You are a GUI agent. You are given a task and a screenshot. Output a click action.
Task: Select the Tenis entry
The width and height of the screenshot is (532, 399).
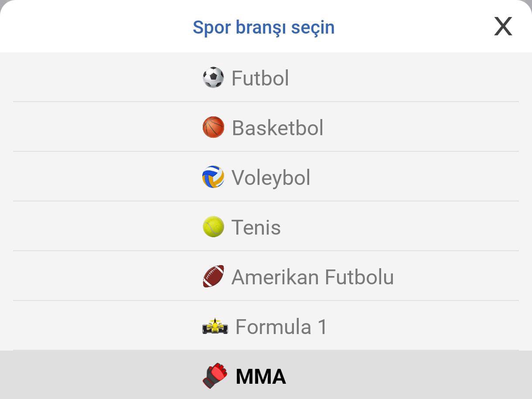256,228
